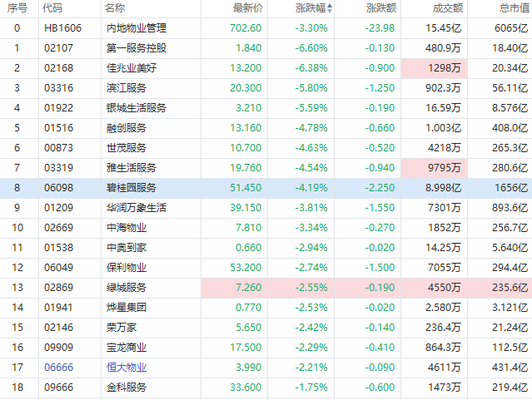Viewport: 532px width, 400px height.
Task: Click highlighted turnover 1298万
Action: (x=444, y=68)
